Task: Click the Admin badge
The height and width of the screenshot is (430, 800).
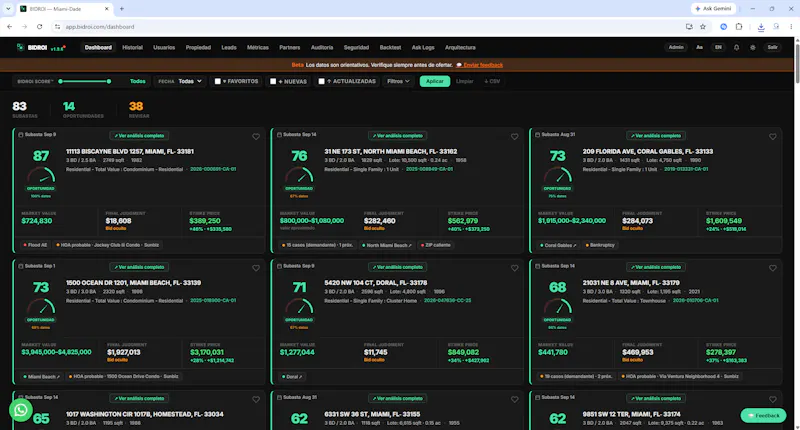Action: coord(676,47)
